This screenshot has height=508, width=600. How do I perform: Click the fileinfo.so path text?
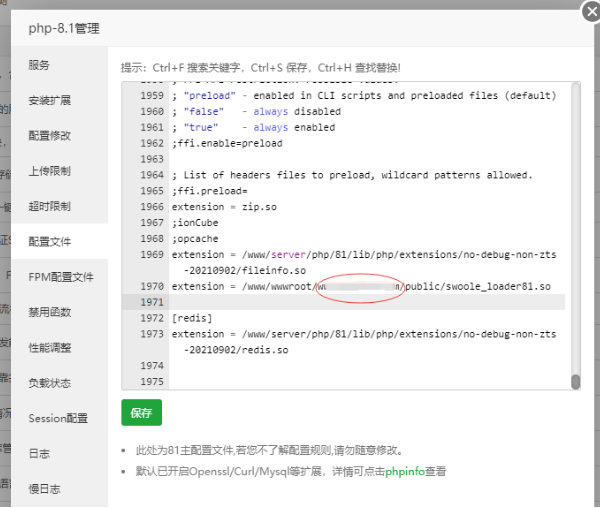245,270
